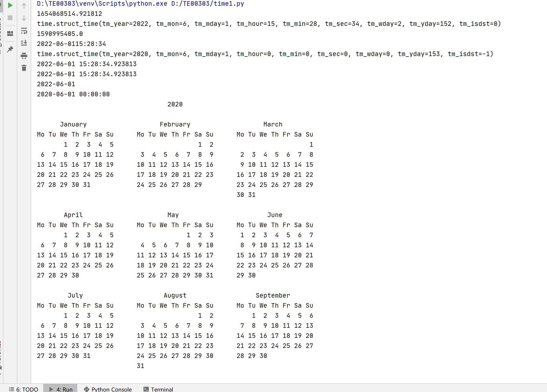Click the Restore Layout icon
The height and width of the screenshot is (392, 547).
[x=10, y=34]
